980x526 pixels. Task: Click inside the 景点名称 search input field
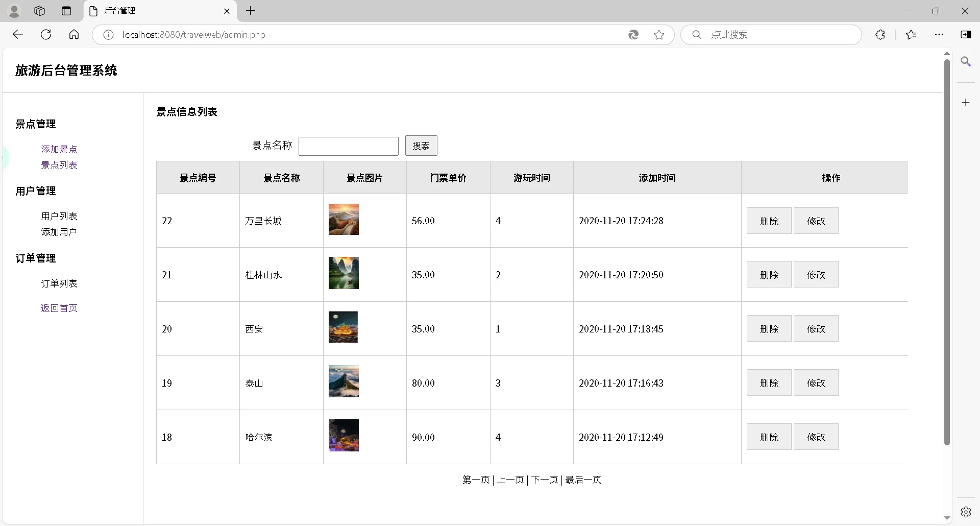[348, 146]
